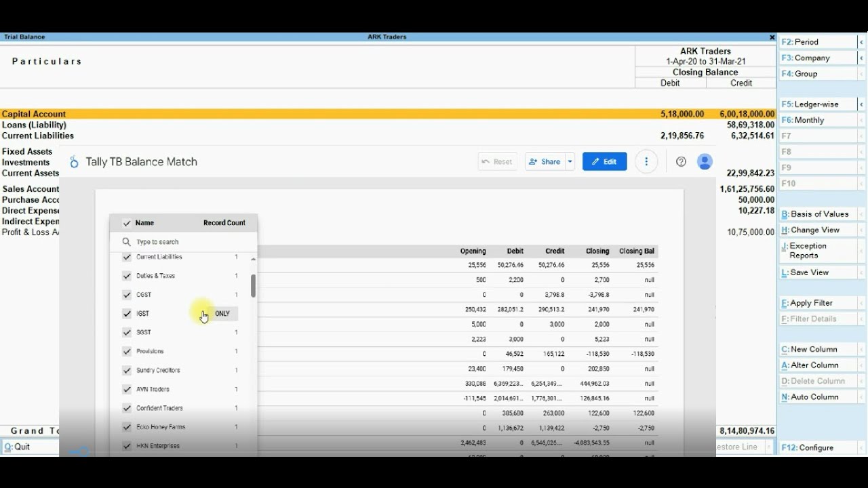Uncheck the CGST checkbox
868x488 pixels.
127,295
